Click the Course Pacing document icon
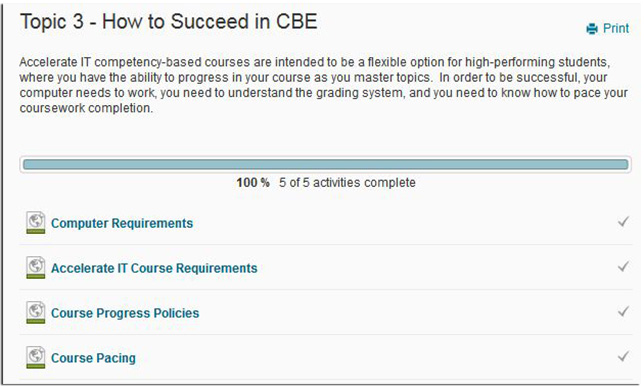The height and width of the screenshot is (387, 644). [x=36, y=357]
